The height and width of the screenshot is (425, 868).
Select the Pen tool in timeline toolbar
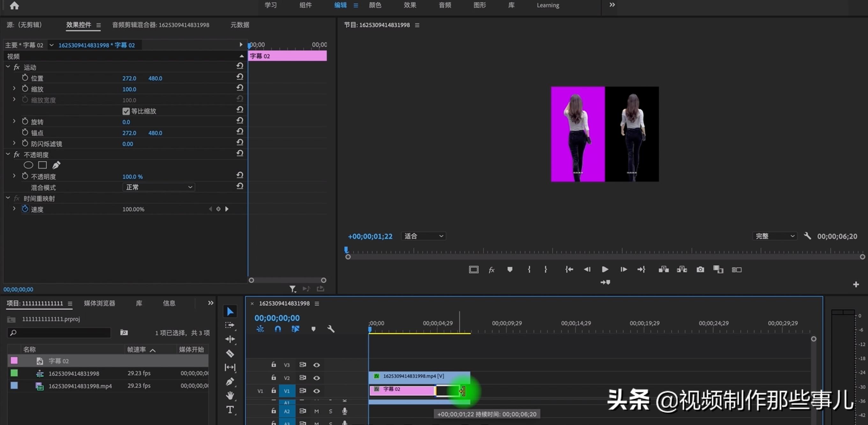coord(230,382)
